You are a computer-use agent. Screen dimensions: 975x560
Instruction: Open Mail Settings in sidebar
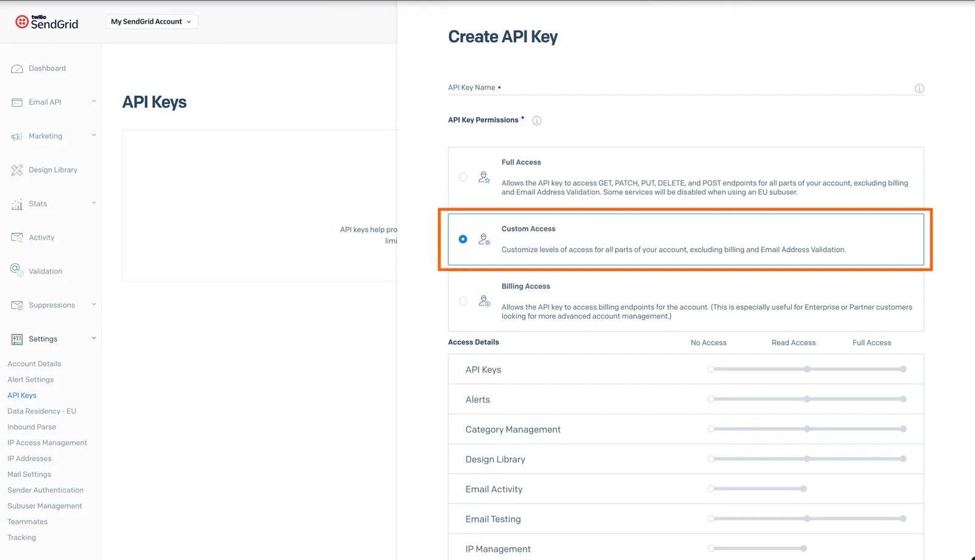pyautogui.click(x=29, y=475)
